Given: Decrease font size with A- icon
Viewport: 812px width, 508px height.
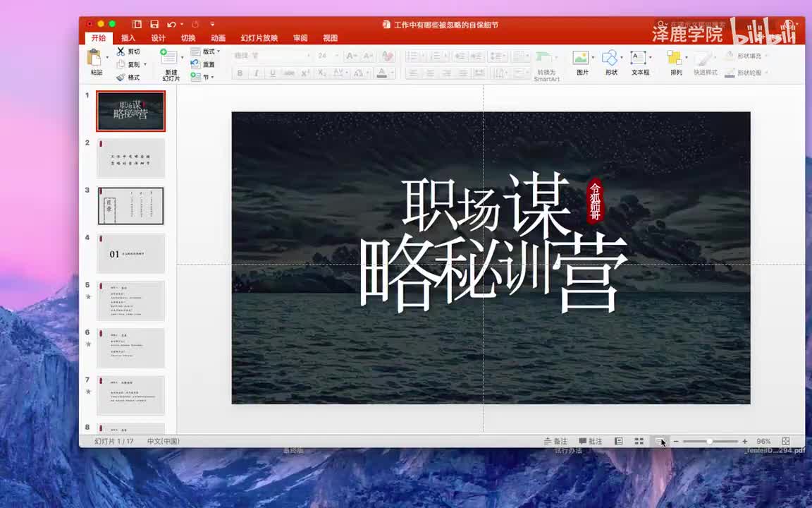Looking at the screenshot, I should click(x=368, y=56).
